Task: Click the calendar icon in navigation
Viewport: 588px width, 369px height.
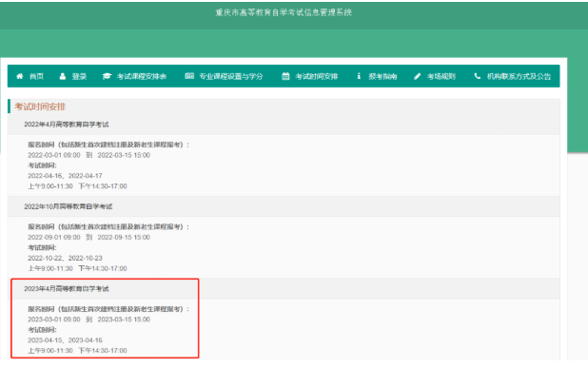Action: point(285,76)
